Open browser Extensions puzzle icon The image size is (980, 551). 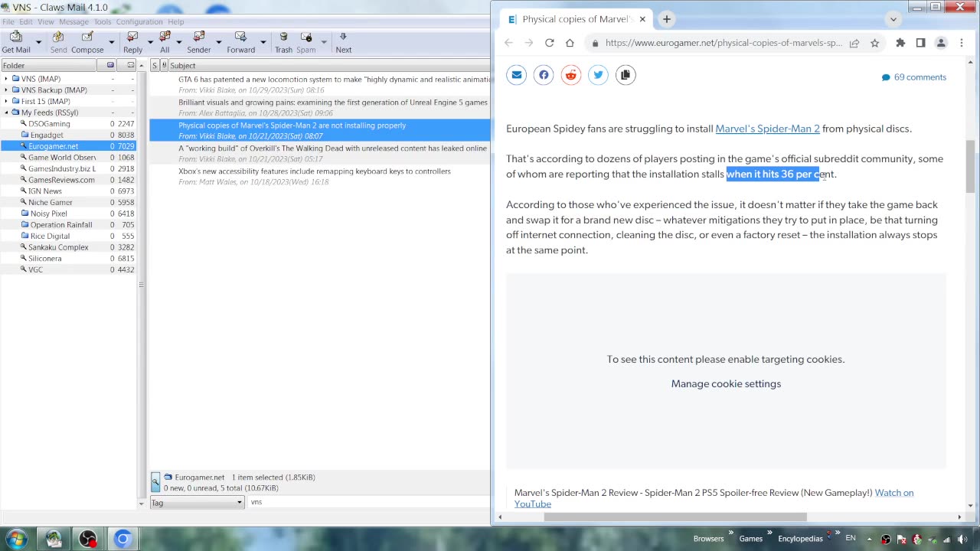click(x=900, y=43)
